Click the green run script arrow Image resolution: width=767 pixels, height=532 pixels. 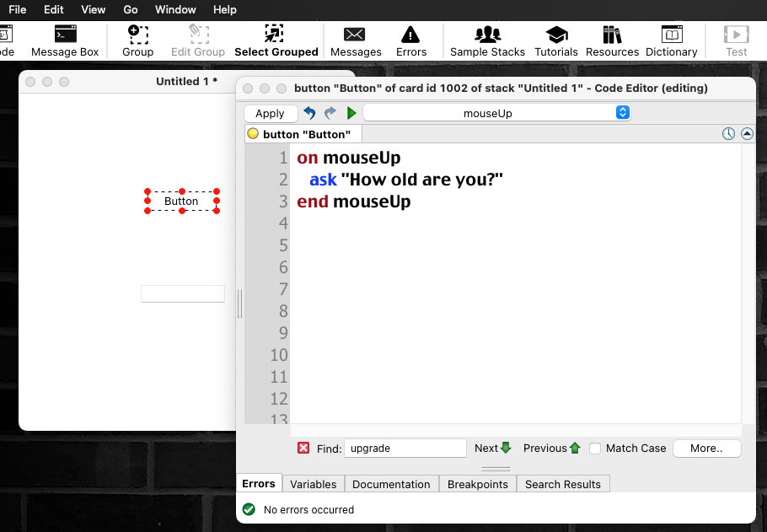(x=351, y=113)
